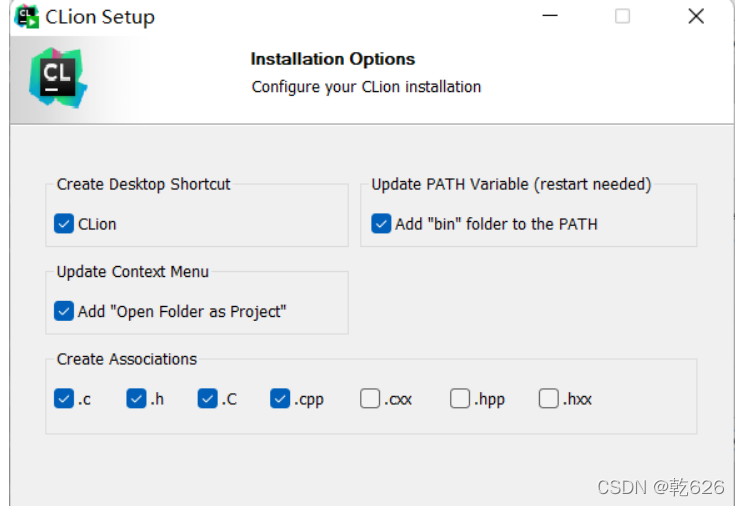This screenshot has width=740, height=506.
Task: Disable Add "Open Folder as Project" option
Action: pos(65,312)
